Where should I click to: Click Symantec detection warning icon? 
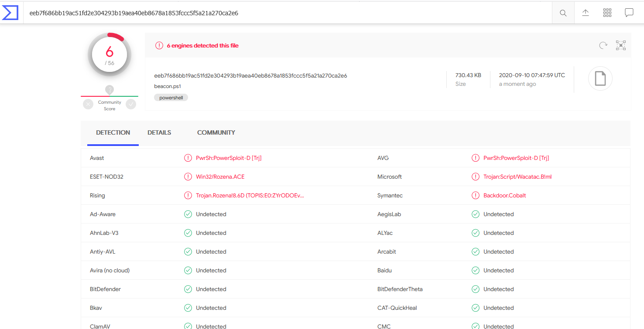(x=476, y=196)
